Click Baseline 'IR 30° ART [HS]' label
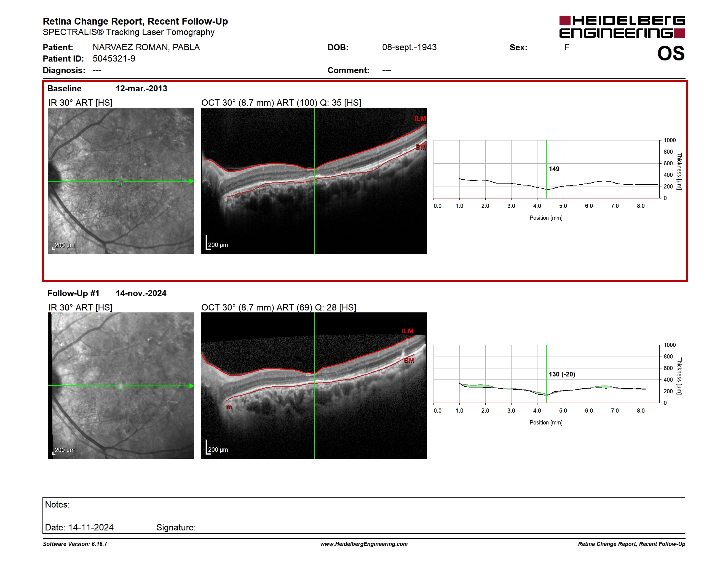This screenshot has width=728, height=563. point(80,103)
